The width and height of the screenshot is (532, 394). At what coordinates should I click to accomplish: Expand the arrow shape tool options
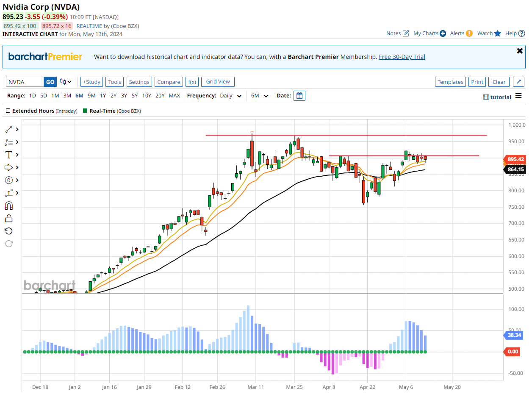[17, 167]
